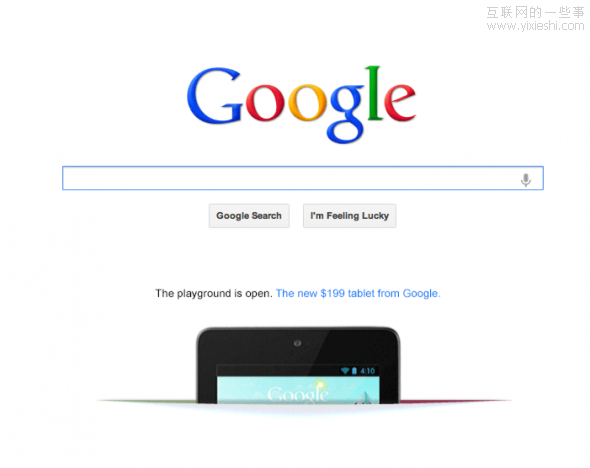The image size is (590, 468).
Task: Click the Google Search button
Action: coord(249,216)
